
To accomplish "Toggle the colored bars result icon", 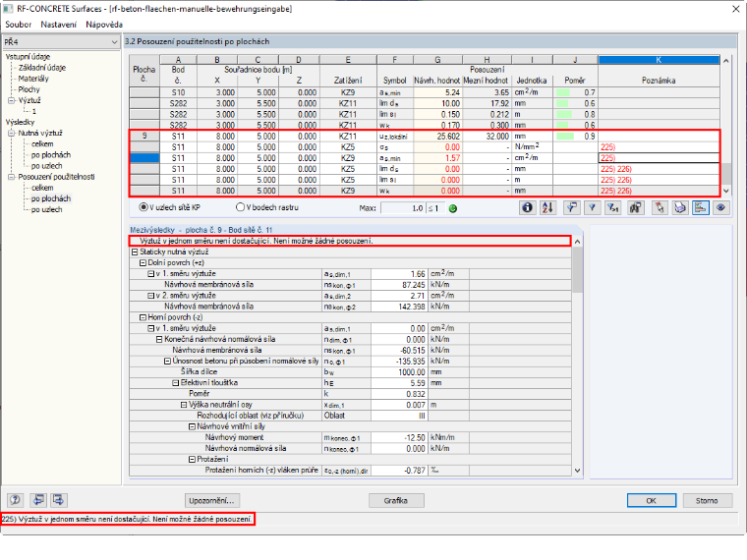I will pyautogui.click(x=700, y=207).
